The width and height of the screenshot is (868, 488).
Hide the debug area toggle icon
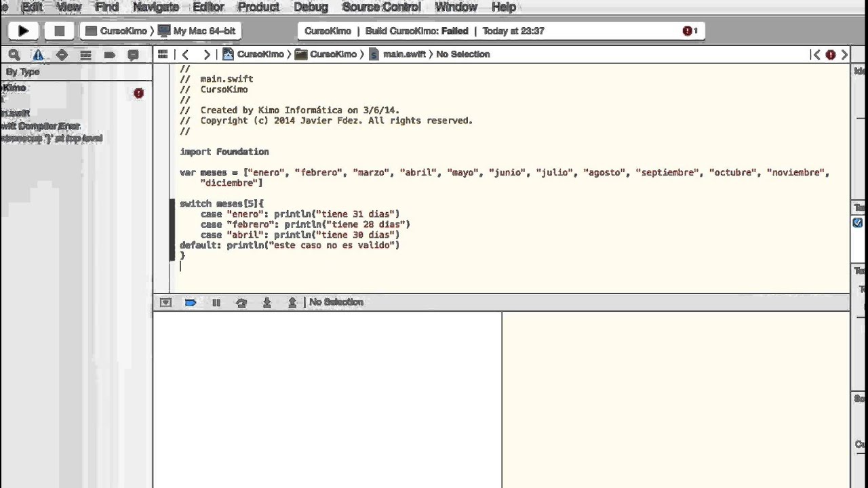pos(165,302)
